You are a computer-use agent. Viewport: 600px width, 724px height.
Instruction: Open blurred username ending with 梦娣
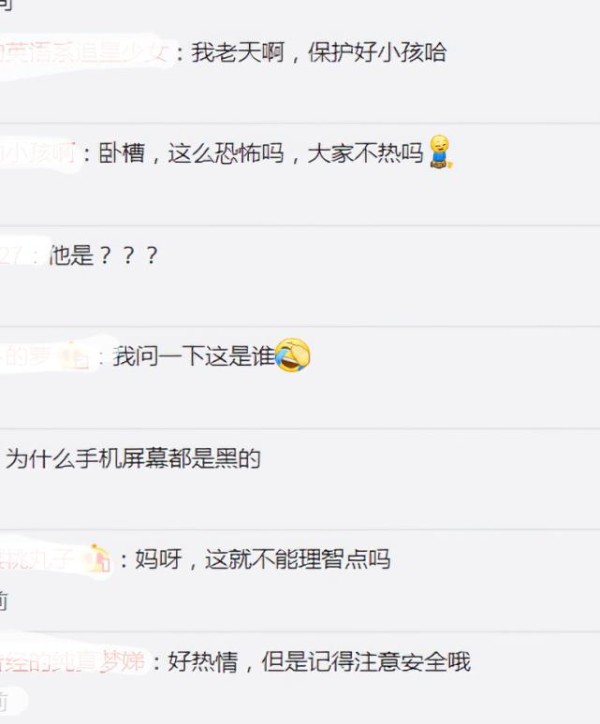click(x=73, y=661)
